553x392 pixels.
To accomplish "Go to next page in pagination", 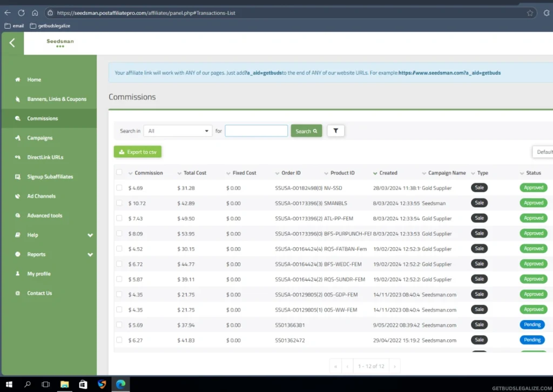I will coord(395,366).
